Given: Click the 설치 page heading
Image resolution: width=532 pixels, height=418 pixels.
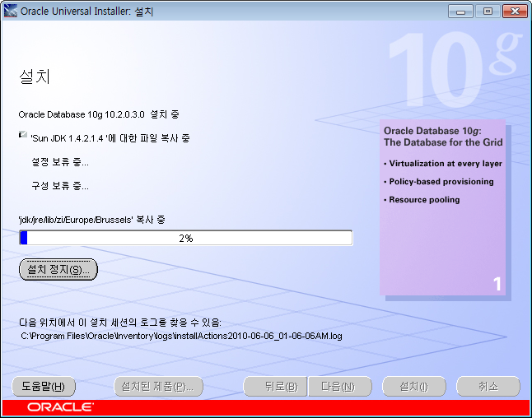Looking at the screenshot, I should [x=35, y=77].
